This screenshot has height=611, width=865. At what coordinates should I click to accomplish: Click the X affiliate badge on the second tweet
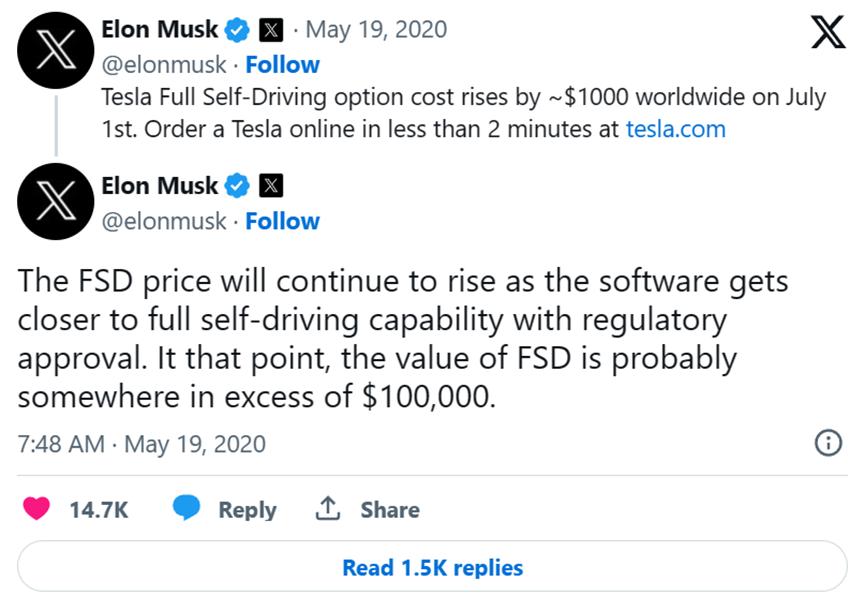click(272, 186)
